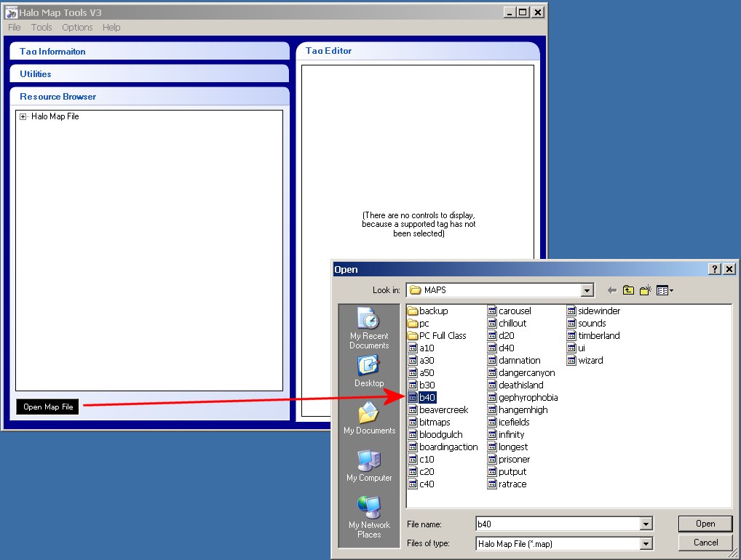Open the Tools menu

(41, 28)
